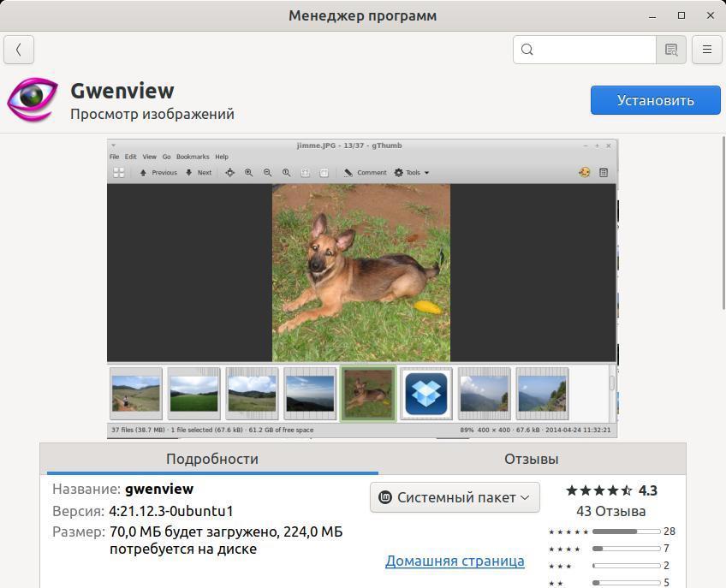This screenshot has height=588, width=726.
Task: Click the 4.3 star rating icons
Action: tap(599, 490)
